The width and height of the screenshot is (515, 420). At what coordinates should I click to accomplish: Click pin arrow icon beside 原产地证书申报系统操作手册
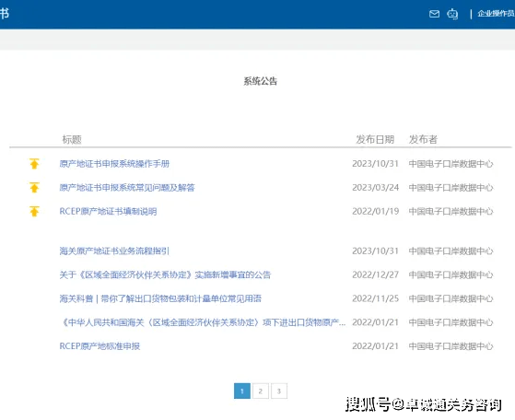click(x=34, y=164)
